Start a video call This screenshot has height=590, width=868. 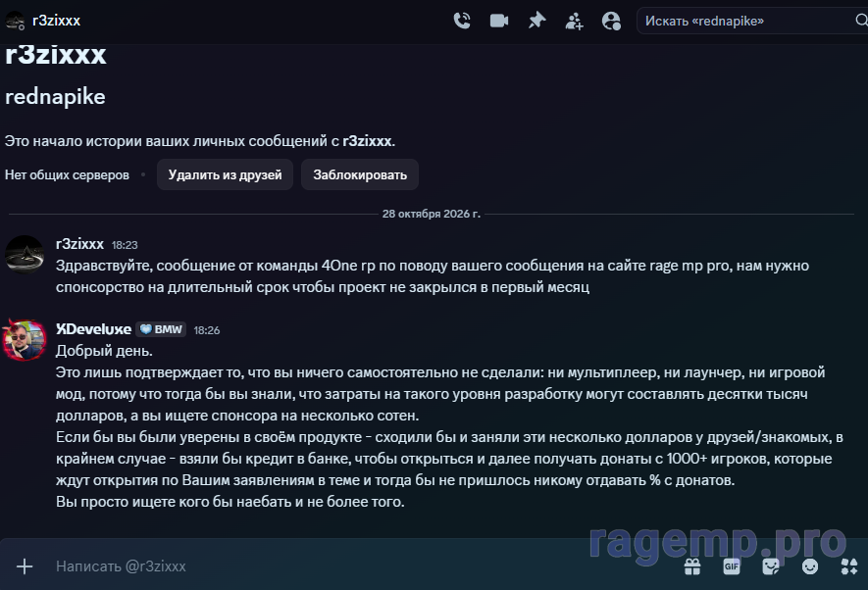(499, 21)
